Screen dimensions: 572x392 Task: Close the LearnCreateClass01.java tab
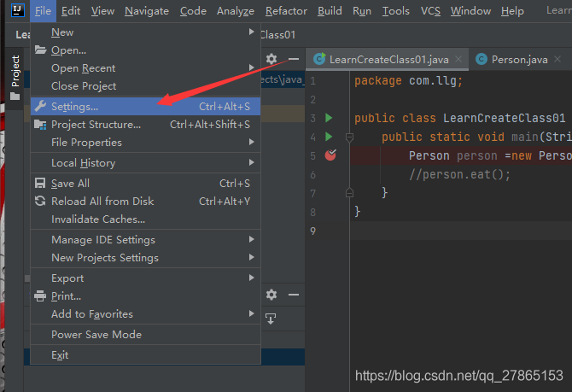point(459,60)
